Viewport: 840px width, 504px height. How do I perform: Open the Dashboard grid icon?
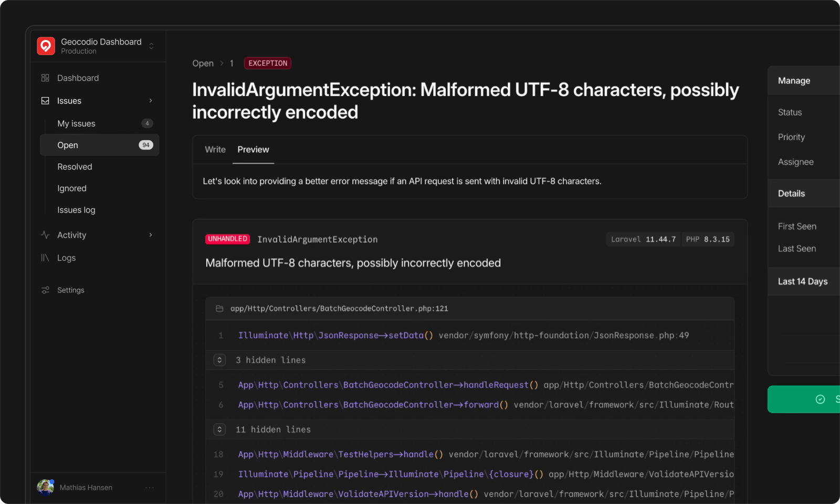tap(45, 78)
